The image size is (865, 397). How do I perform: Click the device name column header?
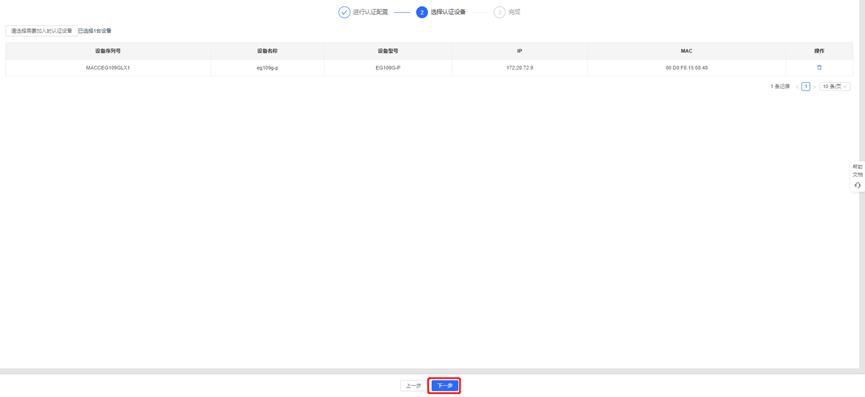pyautogui.click(x=268, y=51)
